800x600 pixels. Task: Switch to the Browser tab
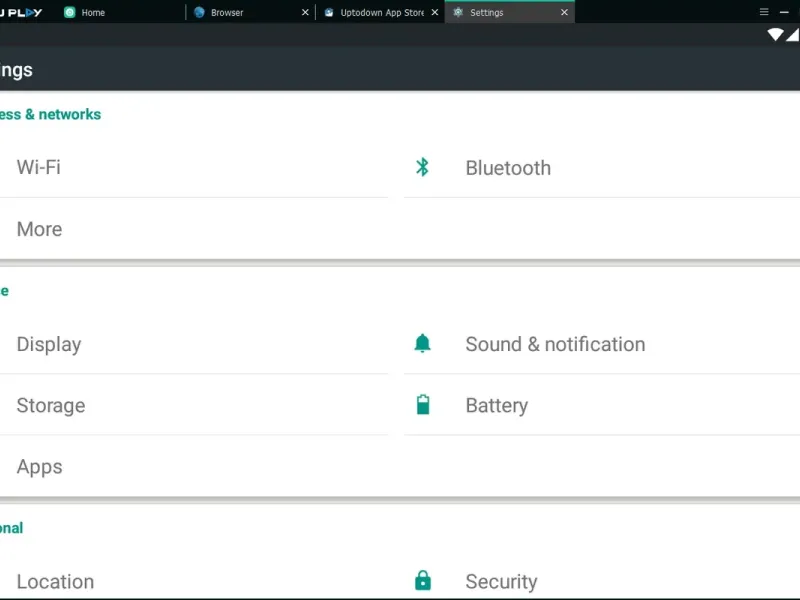coord(250,12)
